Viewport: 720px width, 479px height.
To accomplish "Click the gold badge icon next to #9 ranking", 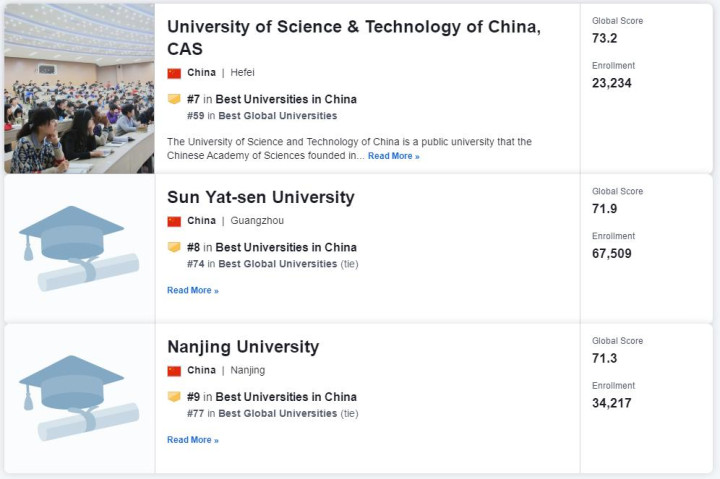I will [174, 396].
